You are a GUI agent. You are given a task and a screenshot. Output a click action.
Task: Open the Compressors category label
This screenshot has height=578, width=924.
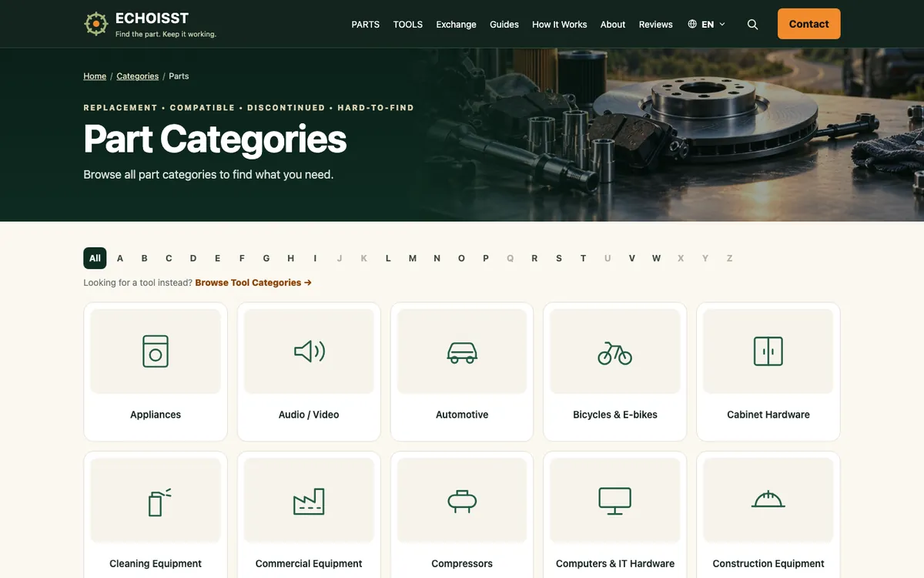point(462,563)
